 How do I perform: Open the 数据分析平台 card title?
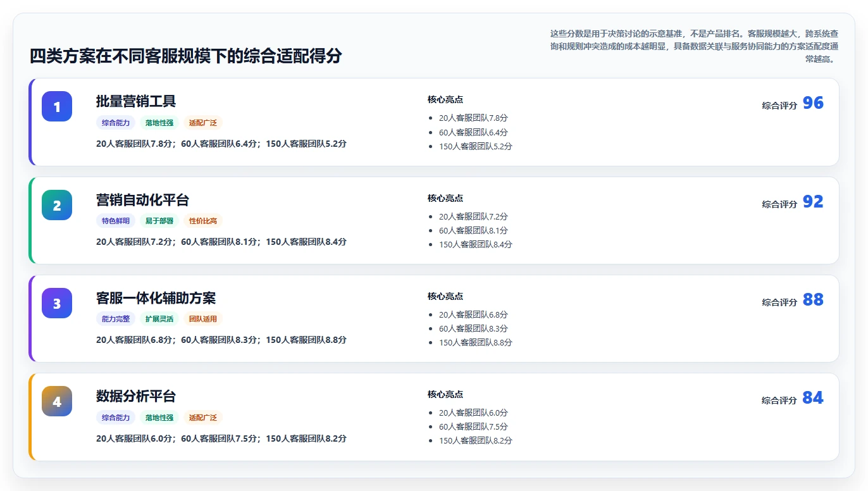click(136, 396)
